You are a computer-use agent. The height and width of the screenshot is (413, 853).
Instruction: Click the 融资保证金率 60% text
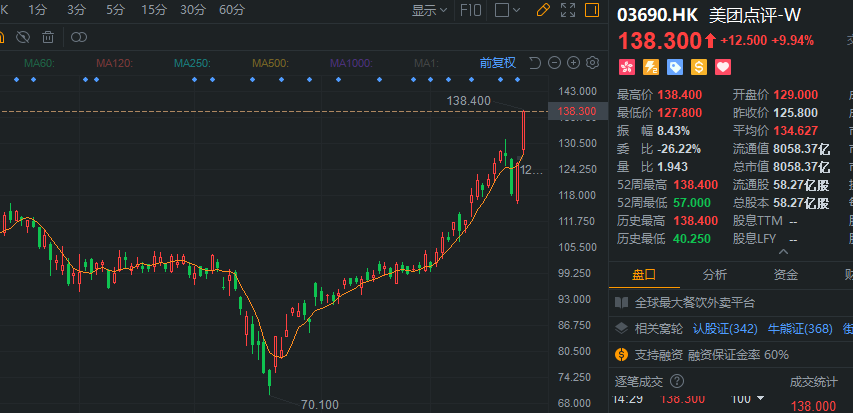[x=738, y=355]
